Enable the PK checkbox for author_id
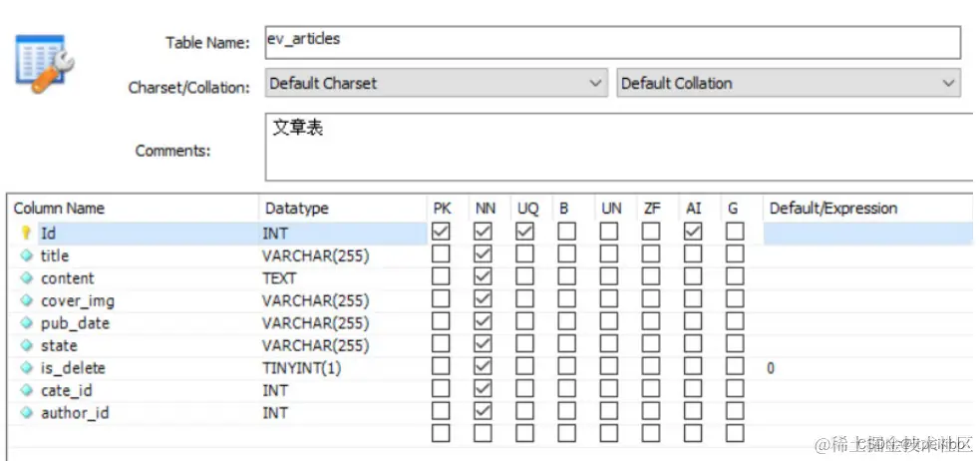 (x=441, y=412)
